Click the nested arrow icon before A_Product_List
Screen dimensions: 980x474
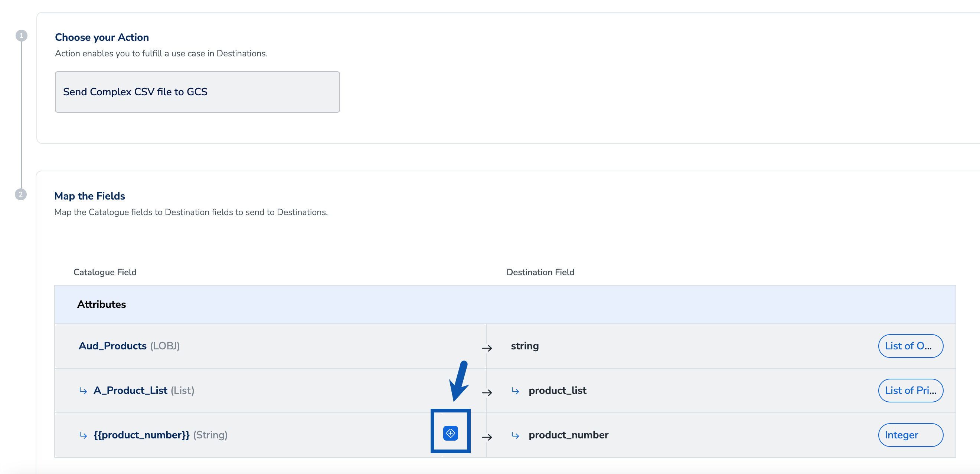(83, 391)
